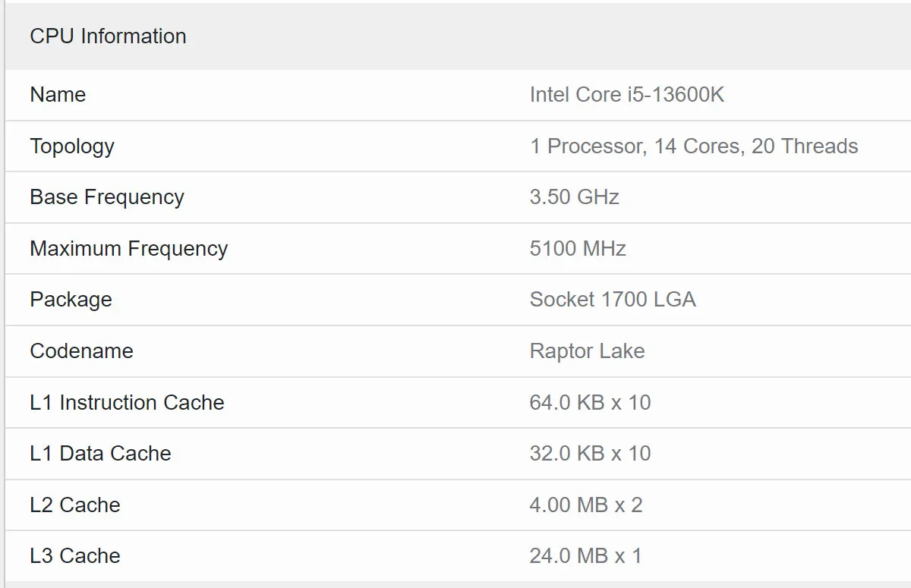911x588 pixels.
Task: Click the L2 Cache label
Action: tap(75, 505)
